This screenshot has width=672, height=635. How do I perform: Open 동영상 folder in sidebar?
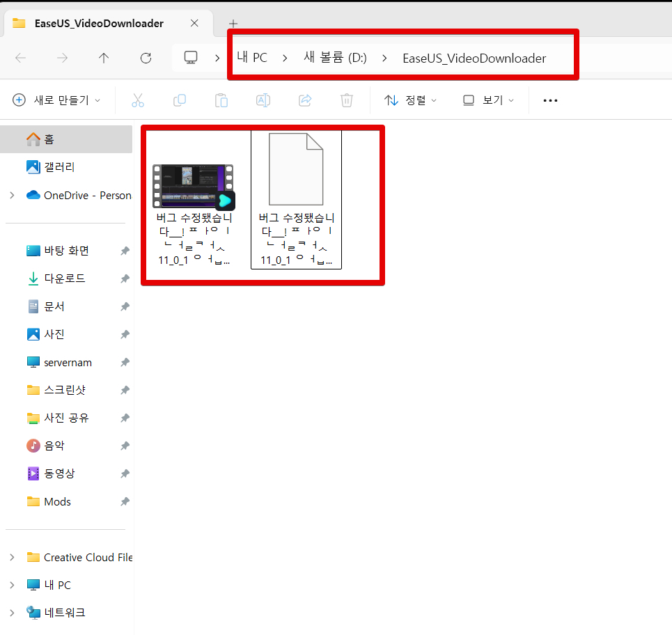click(59, 473)
